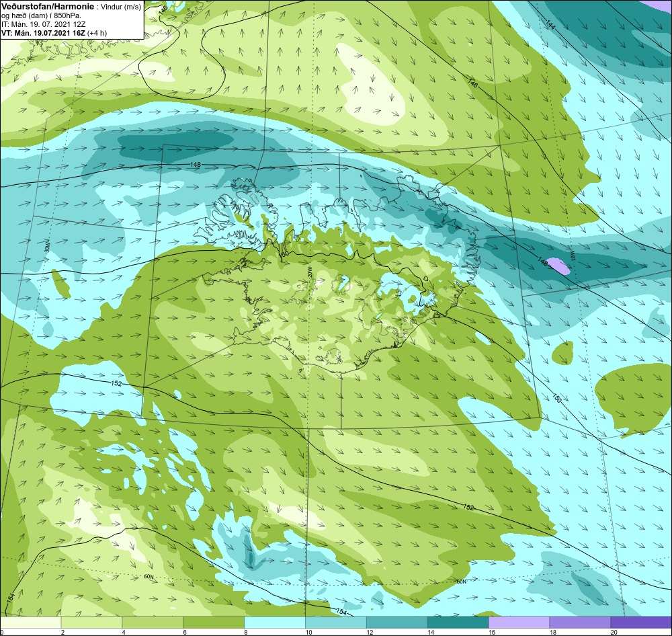Click the '148' contour label beside the purple patch
The image size is (672, 636).
click(542, 261)
